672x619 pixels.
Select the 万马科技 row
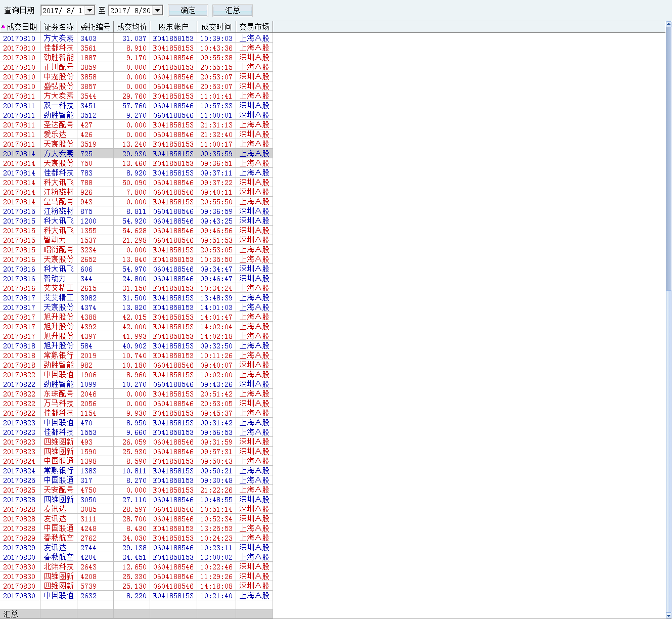(137, 404)
